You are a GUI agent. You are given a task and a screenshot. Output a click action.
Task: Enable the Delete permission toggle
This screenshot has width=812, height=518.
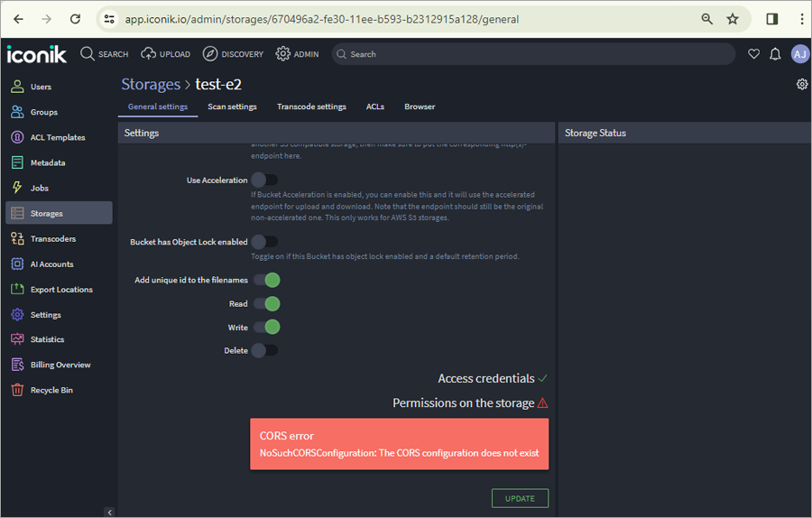click(x=264, y=350)
